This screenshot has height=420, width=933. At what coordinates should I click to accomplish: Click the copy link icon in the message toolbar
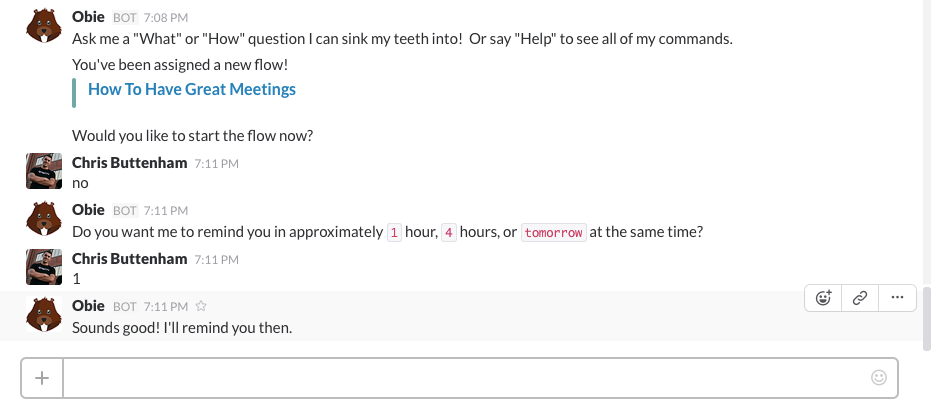[x=859, y=297]
